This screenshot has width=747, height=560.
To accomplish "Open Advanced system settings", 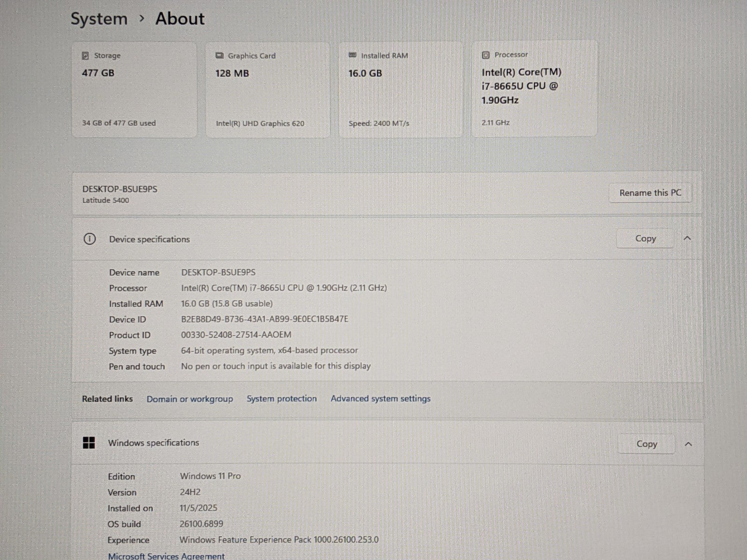I will (381, 399).
